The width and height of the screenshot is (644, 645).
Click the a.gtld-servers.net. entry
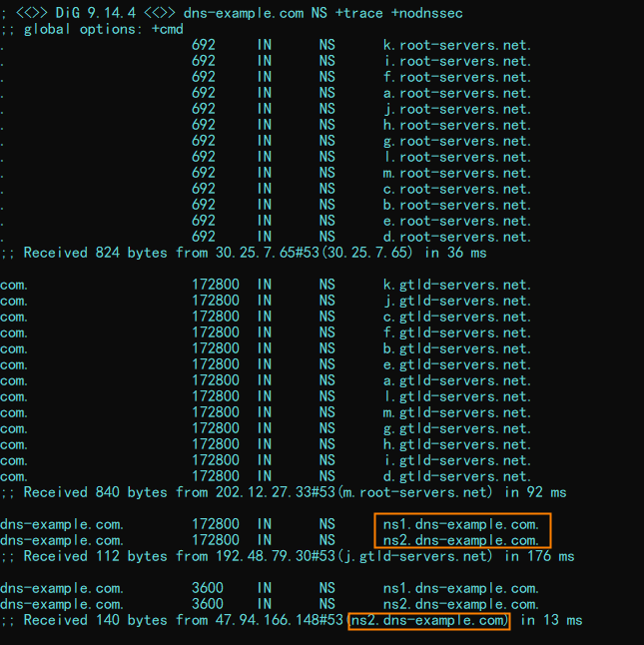point(457,381)
